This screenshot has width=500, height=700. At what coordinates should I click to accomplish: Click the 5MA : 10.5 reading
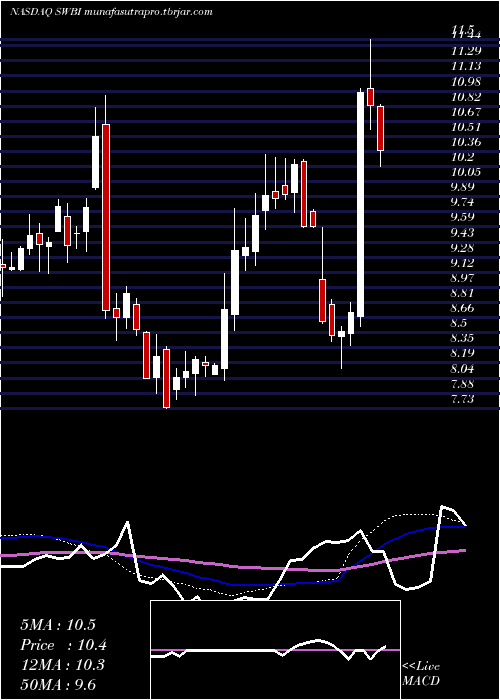coord(58,625)
